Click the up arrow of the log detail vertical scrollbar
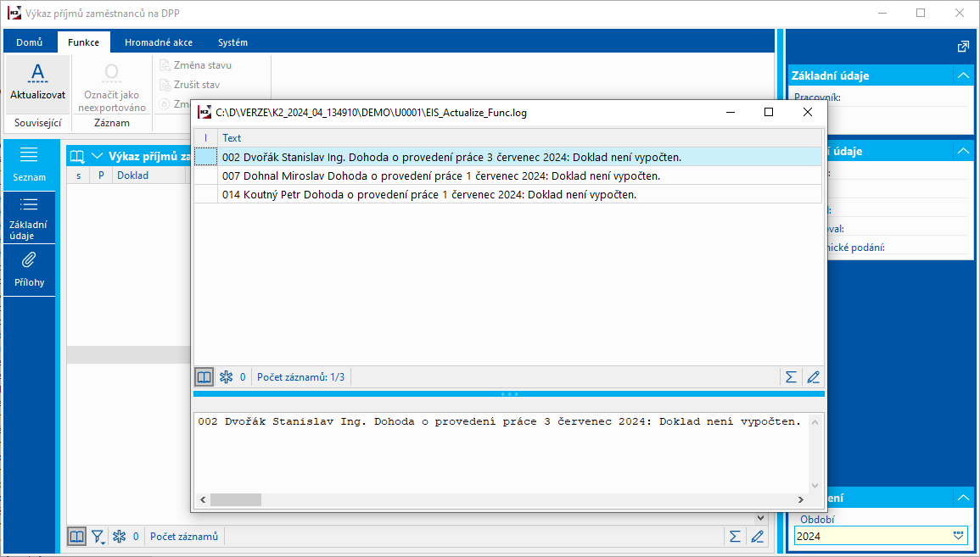The height and width of the screenshot is (557, 980). coord(815,422)
